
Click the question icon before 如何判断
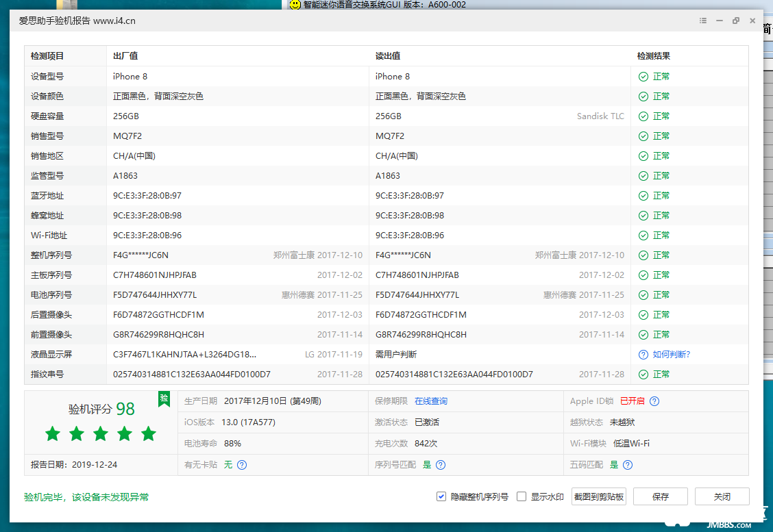pyautogui.click(x=643, y=355)
